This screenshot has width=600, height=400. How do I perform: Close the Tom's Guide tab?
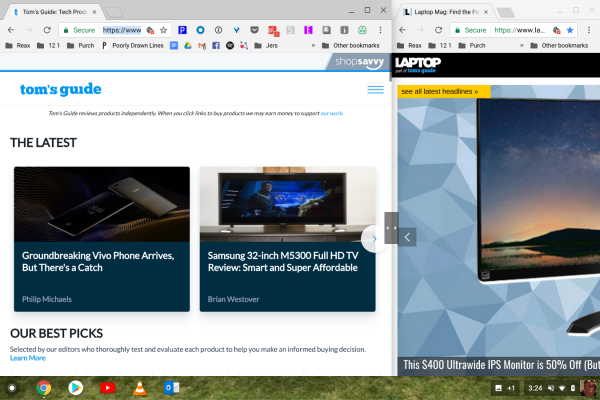95,12
